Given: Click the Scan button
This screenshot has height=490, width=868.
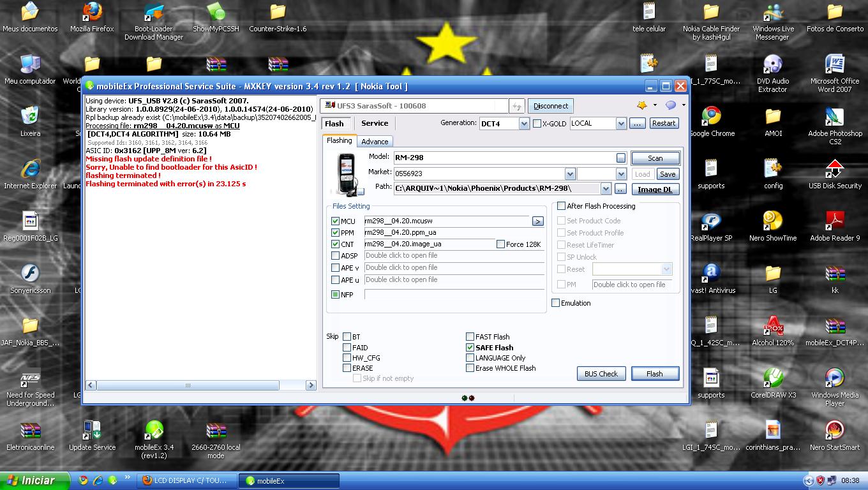Looking at the screenshot, I should click(x=655, y=158).
